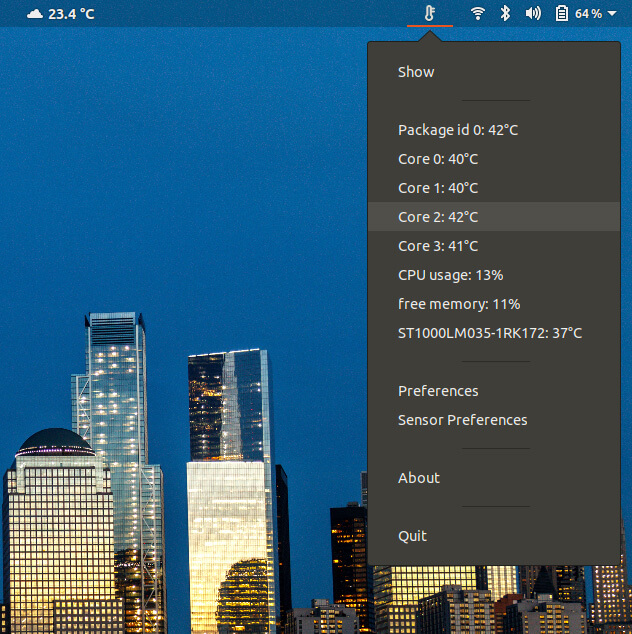Open Sensor Preferences in the menu
Screen dimensions: 632x634
click(x=494, y=420)
